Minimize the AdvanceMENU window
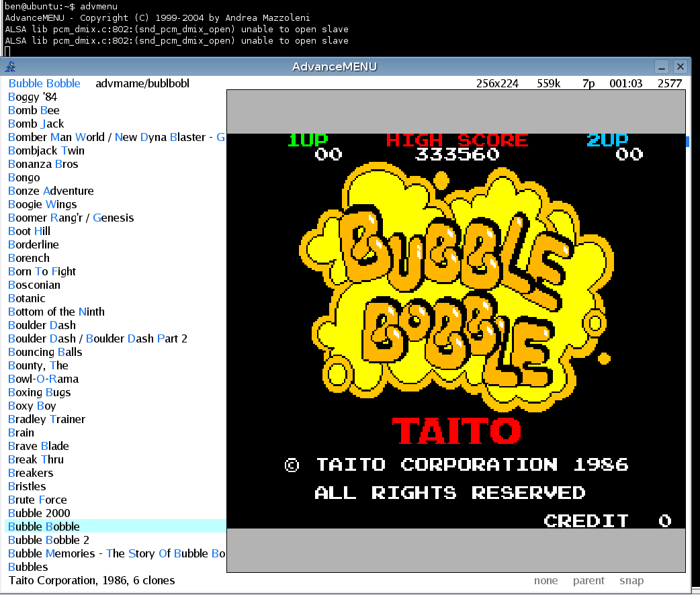This screenshot has height=595, width=700. pyautogui.click(x=662, y=67)
